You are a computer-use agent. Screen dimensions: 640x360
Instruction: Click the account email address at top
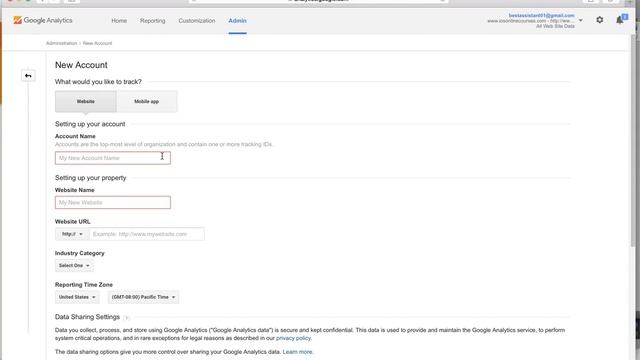[541, 16]
